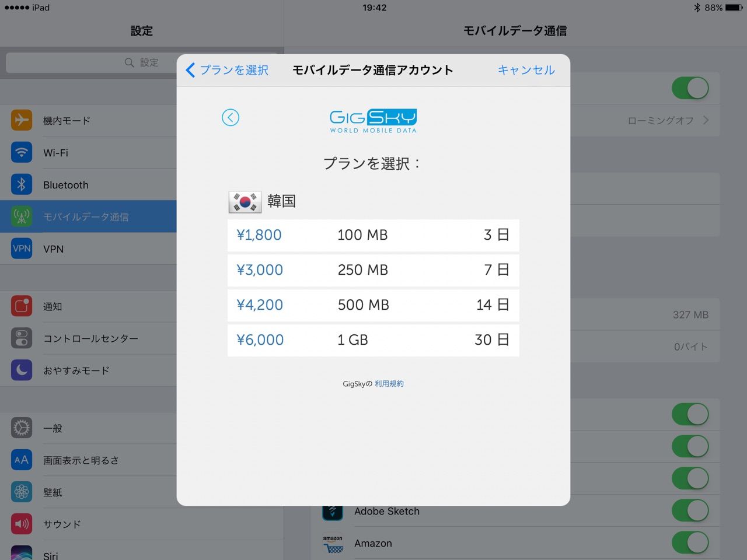The height and width of the screenshot is (560, 747).
Task: Open VPN settings row
Action: click(88, 249)
